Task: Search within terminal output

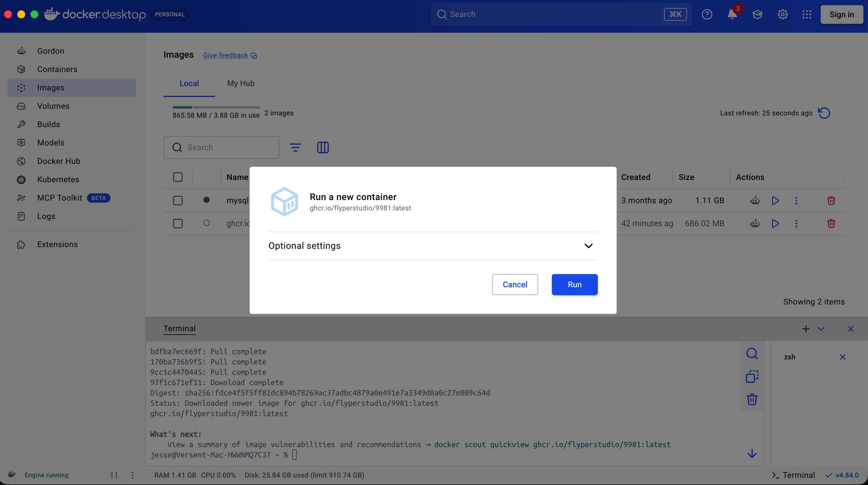Action: click(752, 354)
